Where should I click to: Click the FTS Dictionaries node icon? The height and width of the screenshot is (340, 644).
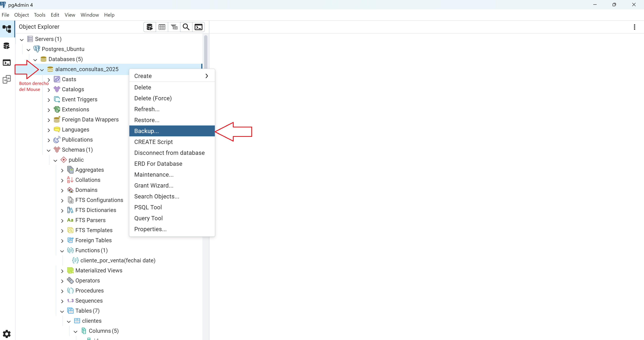tap(71, 210)
